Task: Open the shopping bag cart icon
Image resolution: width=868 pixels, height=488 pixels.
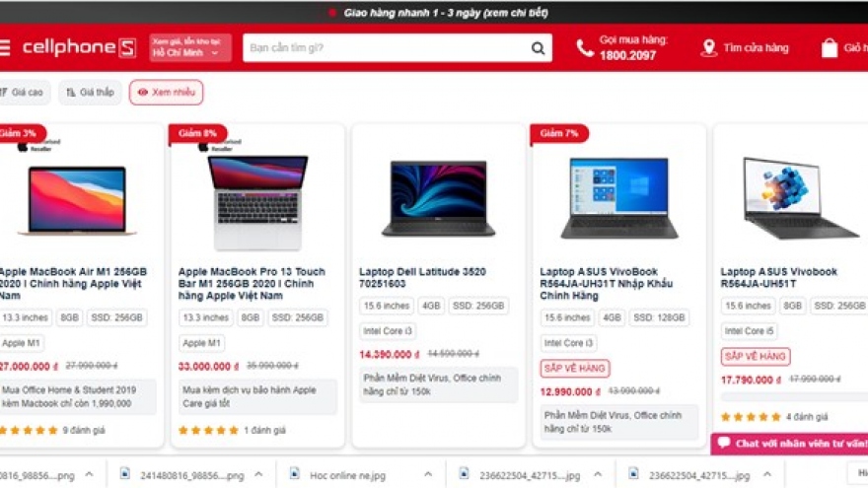Action: (x=830, y=48)
